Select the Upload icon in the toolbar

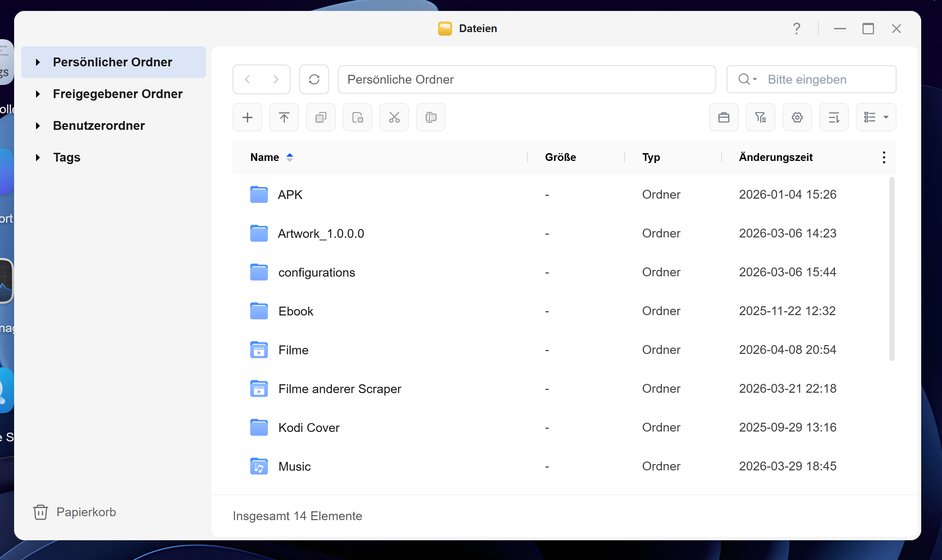pos(283,117)
